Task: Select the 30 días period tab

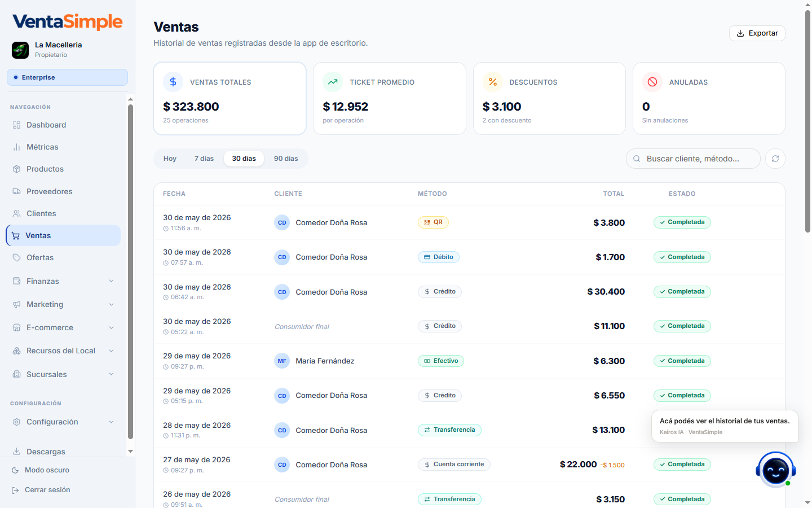Action: tap(244, 159)
